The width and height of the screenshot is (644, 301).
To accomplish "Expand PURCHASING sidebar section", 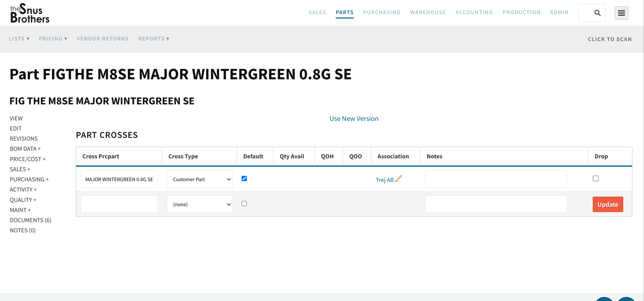I will tap(29, 179).
